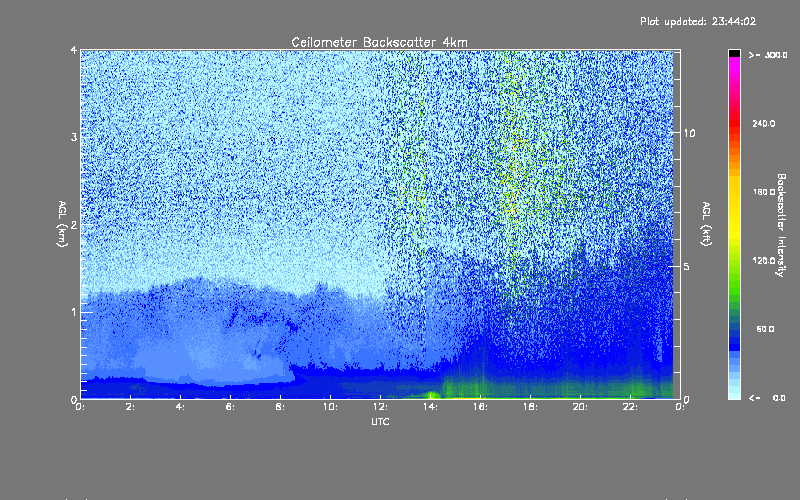The height and width of the screenshot is (500, 800).
Task: Click the '6:' hour tick on the UTC axis
Action: 230,407
